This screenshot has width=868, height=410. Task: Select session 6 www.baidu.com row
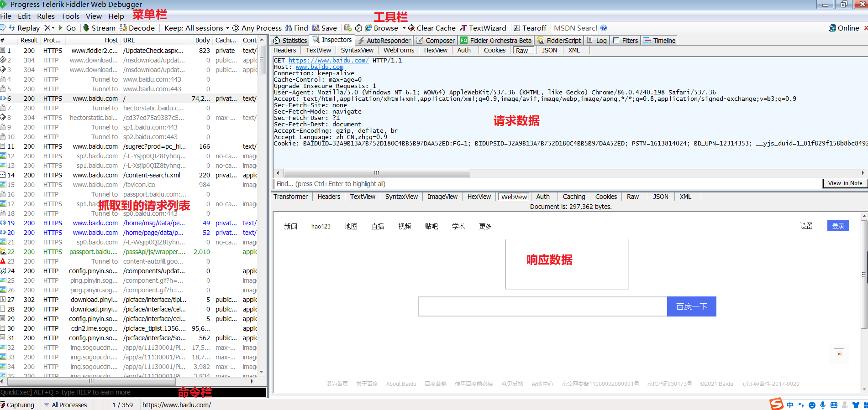(129, 99)
